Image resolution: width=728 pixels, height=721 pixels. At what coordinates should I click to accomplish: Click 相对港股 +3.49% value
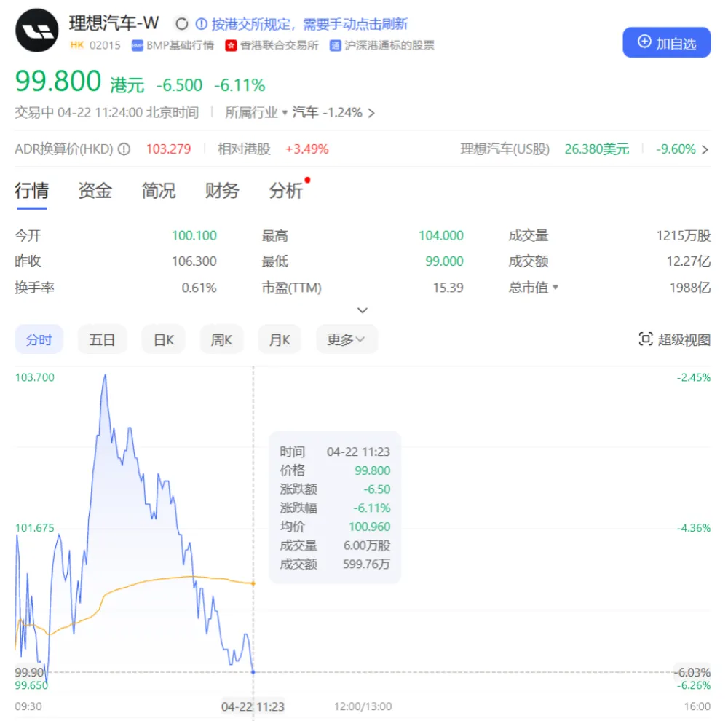pyautogui.click(x=307, y=149)
